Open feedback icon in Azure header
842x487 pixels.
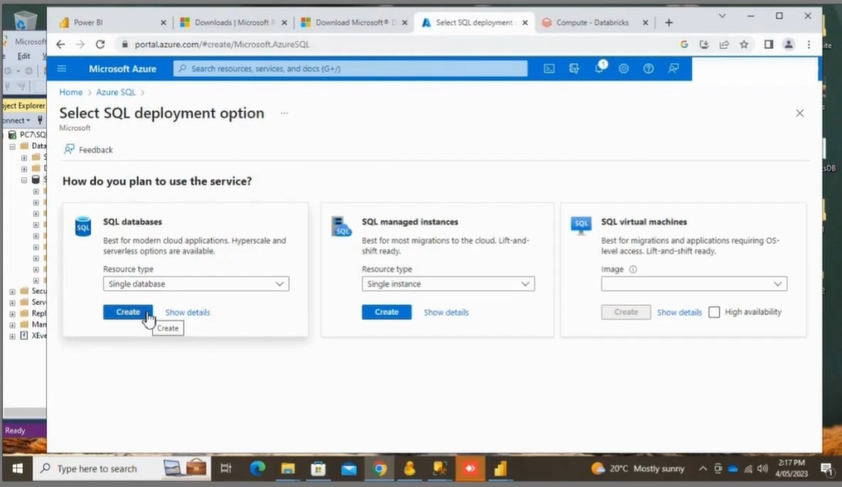[x=673, y=69]
